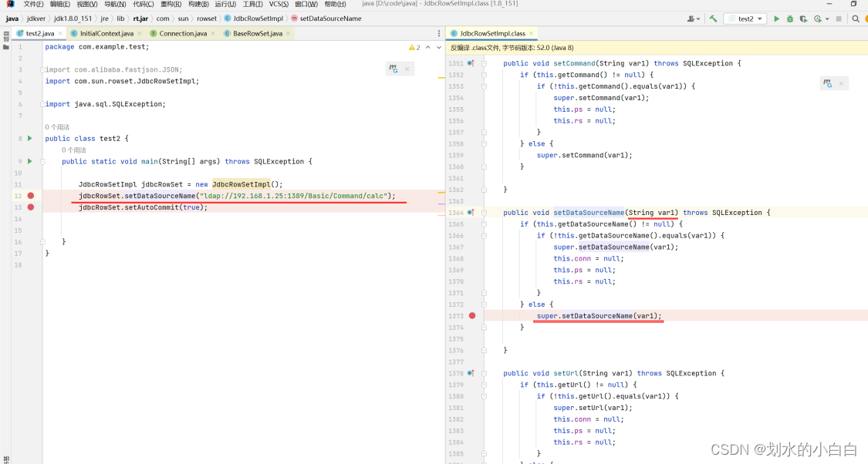Open the 代码(C) menu
868x464 pixels.
[144, 5]
